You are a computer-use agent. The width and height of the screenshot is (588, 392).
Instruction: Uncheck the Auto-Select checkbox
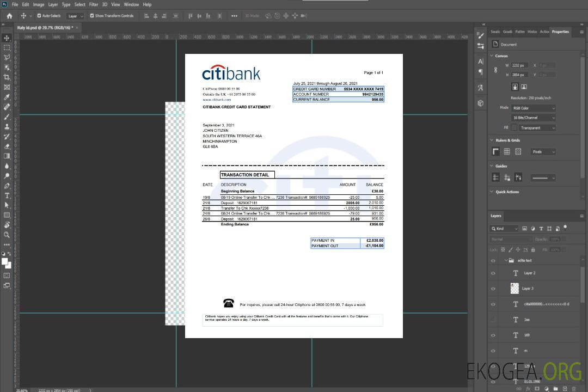(39, 16)
